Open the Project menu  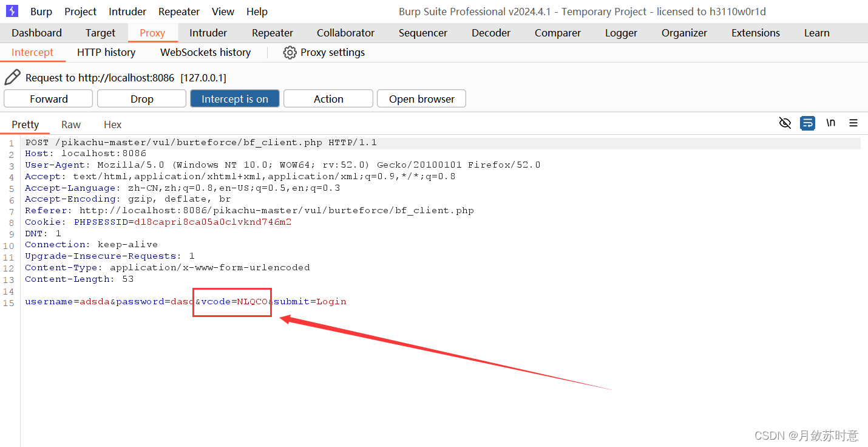[81, 12]
